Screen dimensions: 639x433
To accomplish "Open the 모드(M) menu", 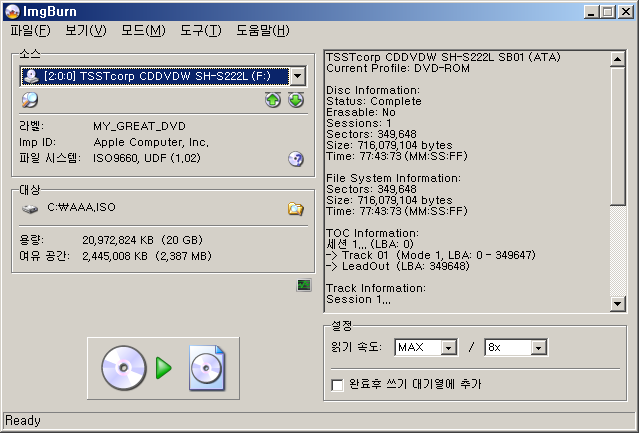I will click(x=143, y=31).
